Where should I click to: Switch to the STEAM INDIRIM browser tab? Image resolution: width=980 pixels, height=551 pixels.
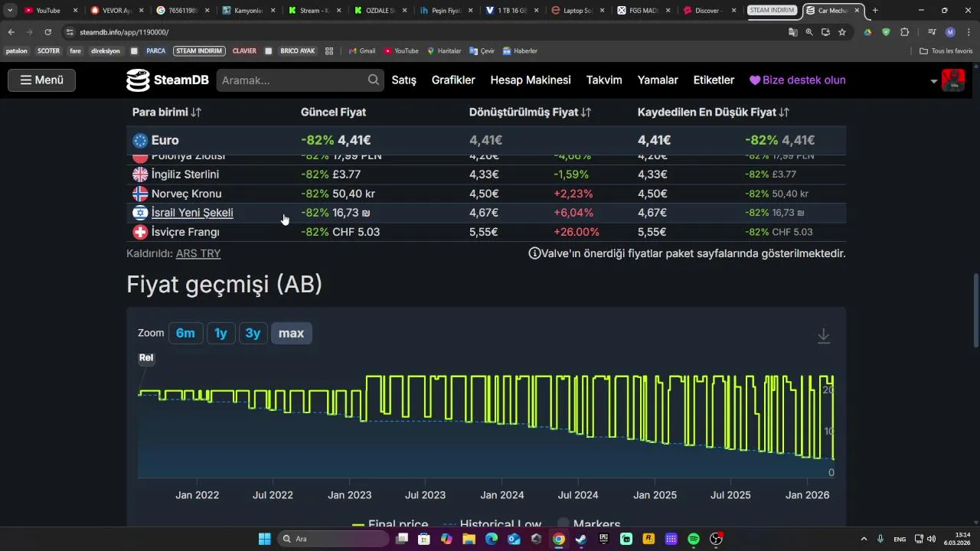tap(772, 11)
